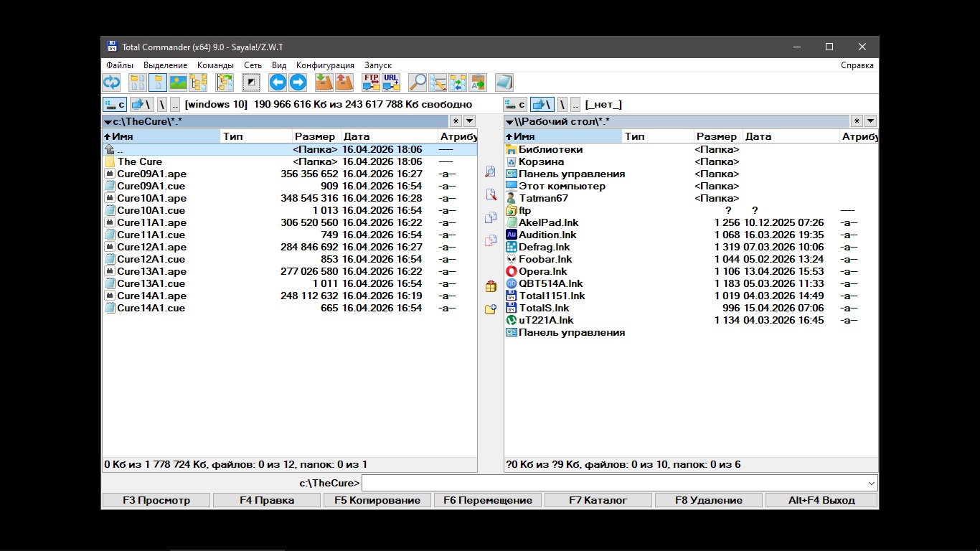
Task: Toggle thumbnail view mode in toolbar
Action: 178,83
